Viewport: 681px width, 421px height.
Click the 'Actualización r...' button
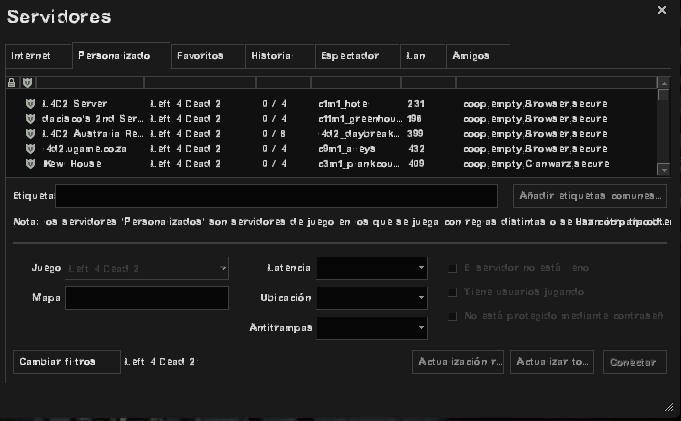(458, 362)
